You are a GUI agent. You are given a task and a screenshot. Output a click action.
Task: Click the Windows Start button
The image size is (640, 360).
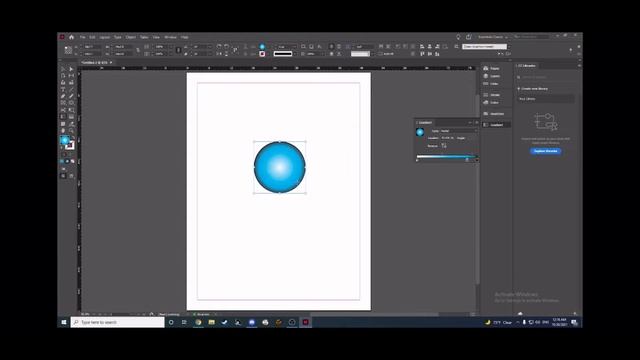coord(64,322)
